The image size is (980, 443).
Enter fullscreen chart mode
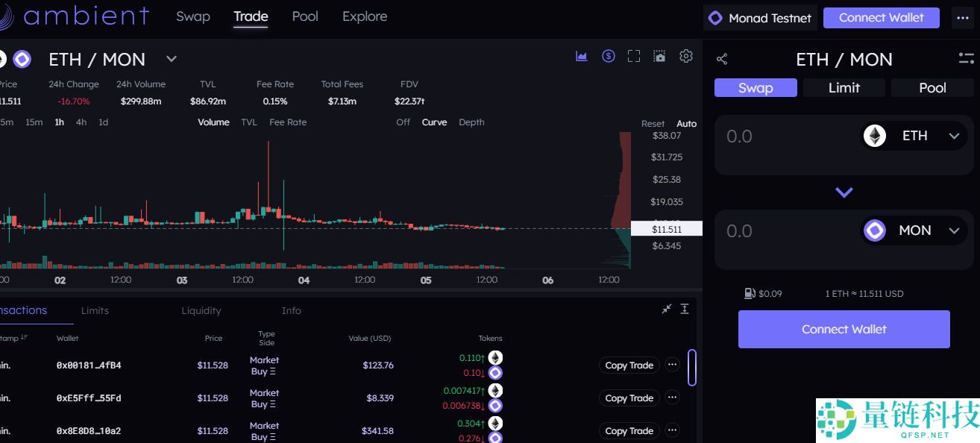[634, 57]
